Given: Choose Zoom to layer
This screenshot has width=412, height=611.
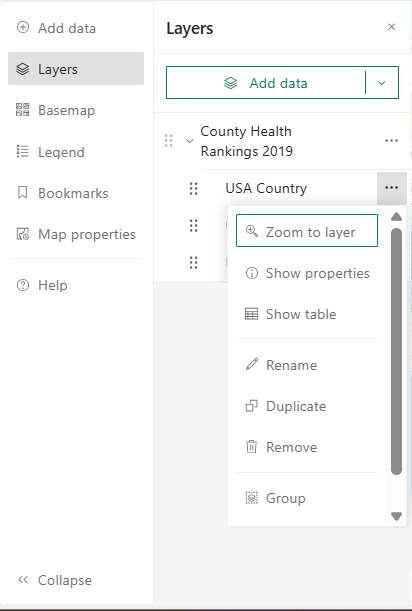Looking at the screenshot, I should 307,230.
